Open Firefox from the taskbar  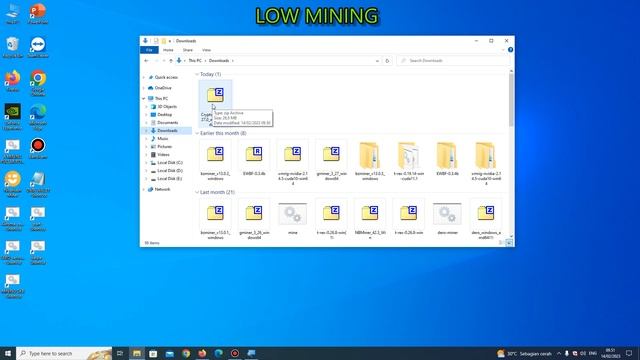coord(202,353)
